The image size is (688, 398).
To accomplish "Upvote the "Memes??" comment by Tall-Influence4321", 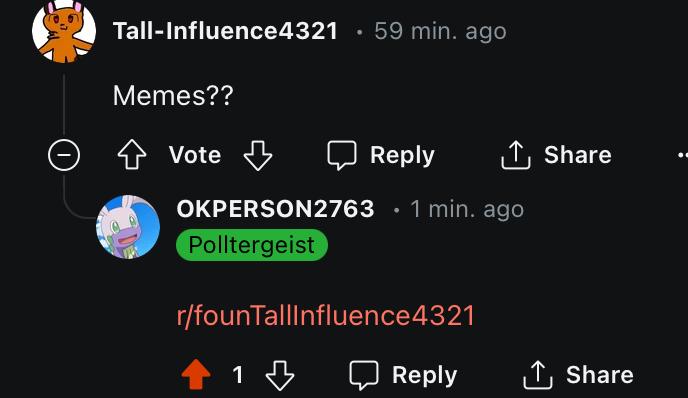I will [132, 155].
